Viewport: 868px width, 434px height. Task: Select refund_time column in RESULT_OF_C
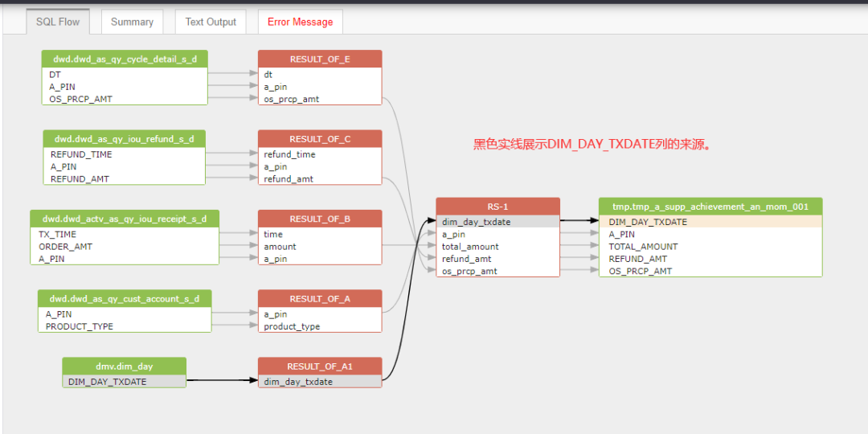coord(320,154)
